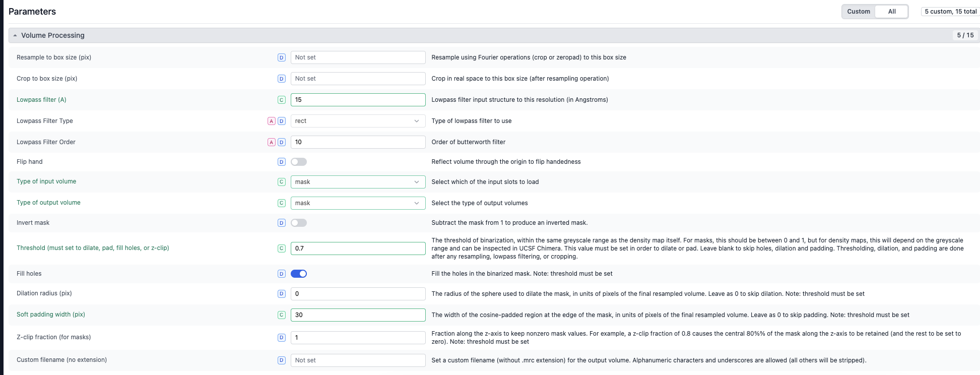The height and width of the screenshot is (375, 980).
Task: Click the Type of input volume label
Action: 46,181
